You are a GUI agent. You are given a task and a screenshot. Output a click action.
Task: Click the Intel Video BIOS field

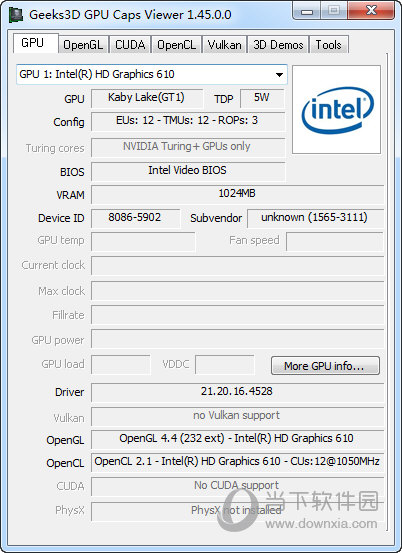point(188,171)
